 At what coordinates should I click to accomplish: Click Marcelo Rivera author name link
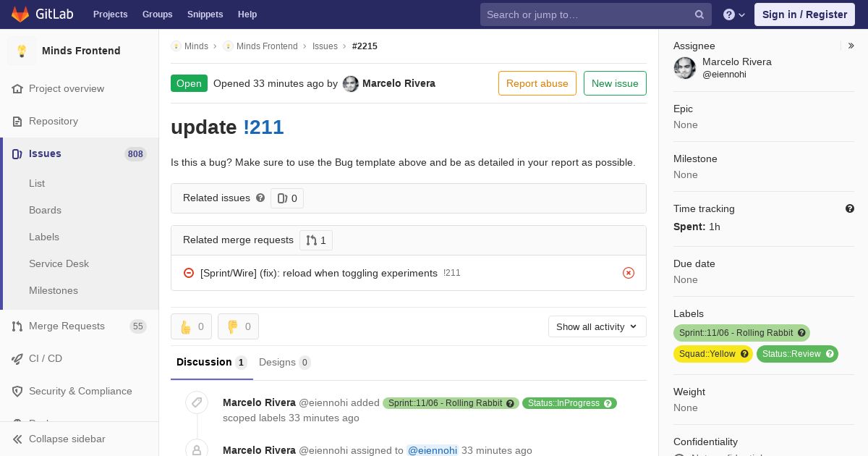(x=399, y=83)
